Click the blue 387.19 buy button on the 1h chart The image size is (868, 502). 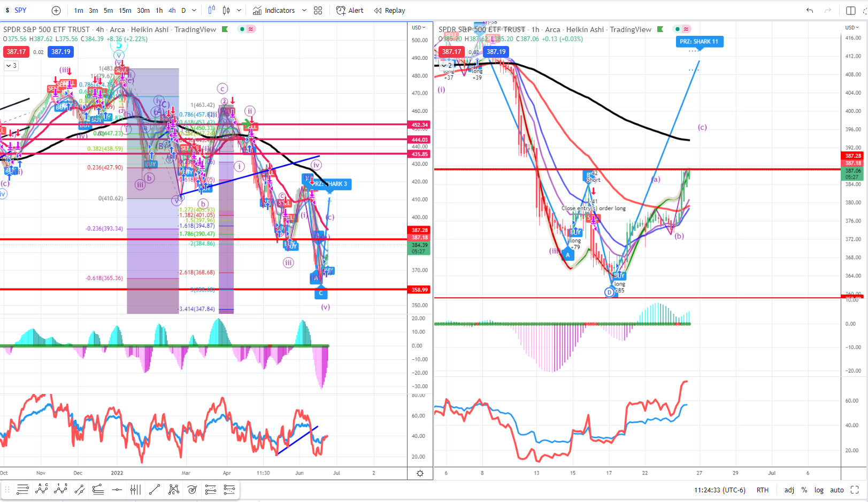[496, 52]
